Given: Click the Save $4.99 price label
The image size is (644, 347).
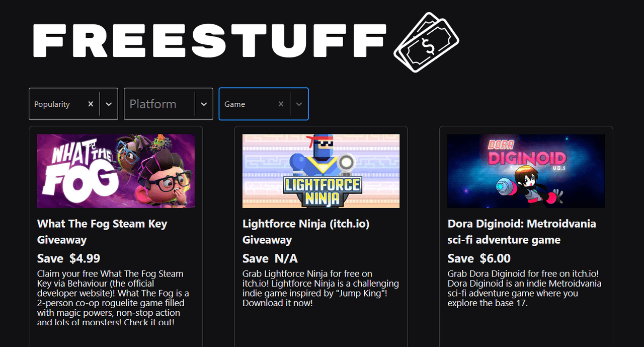Looking at the screenshot, I should 69,258.
